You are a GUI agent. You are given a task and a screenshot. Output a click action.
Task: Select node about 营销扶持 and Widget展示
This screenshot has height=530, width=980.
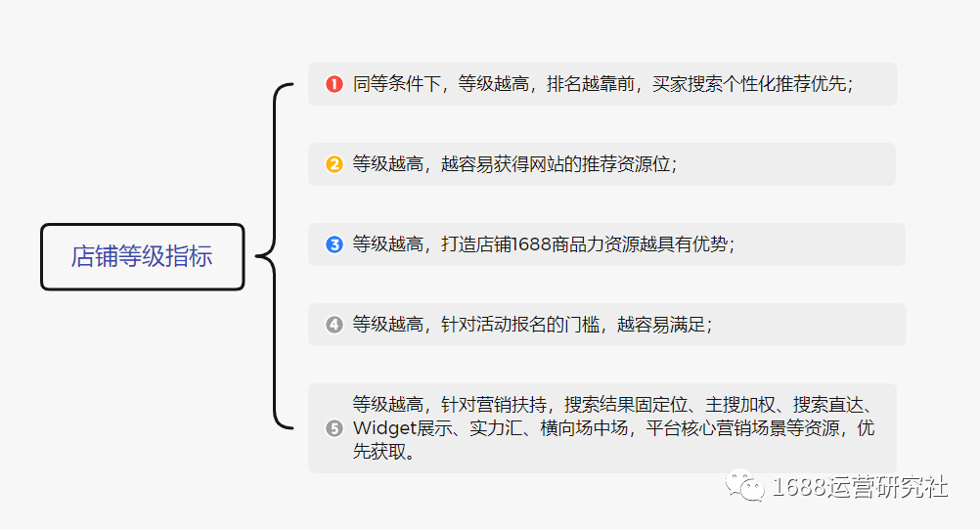click(x=602, y=428)
